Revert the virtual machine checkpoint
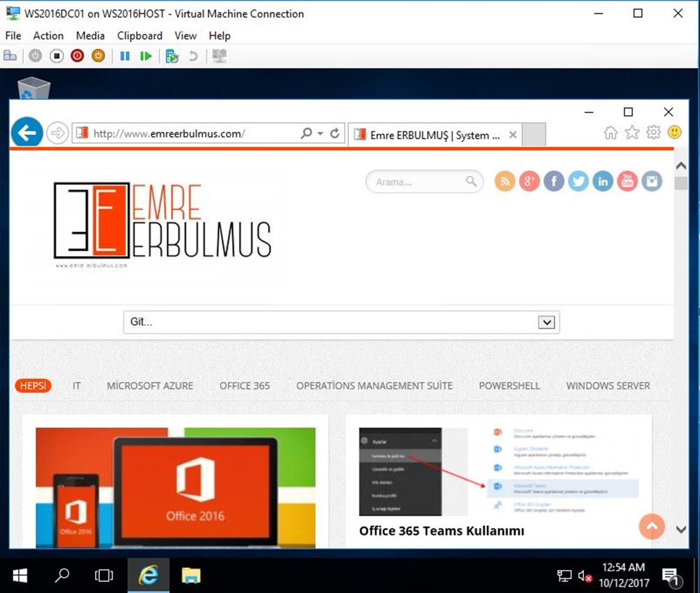This screenshot has height=593, width=700. click(x=193, y=56)
